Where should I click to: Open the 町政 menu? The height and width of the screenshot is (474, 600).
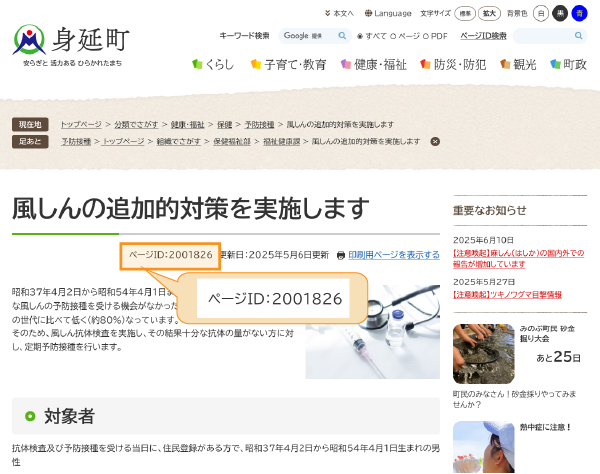(x=568, y=64)
